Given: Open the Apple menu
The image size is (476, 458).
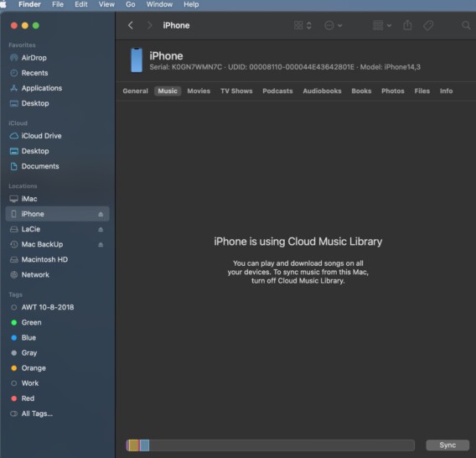Looking at the screenshot, I should [x=3, y=4].
